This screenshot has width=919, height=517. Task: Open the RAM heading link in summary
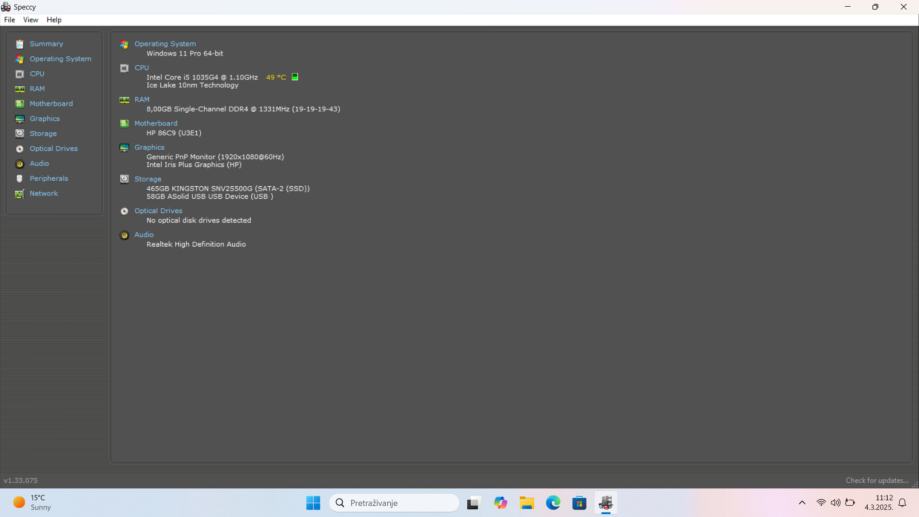pos(142,100)
